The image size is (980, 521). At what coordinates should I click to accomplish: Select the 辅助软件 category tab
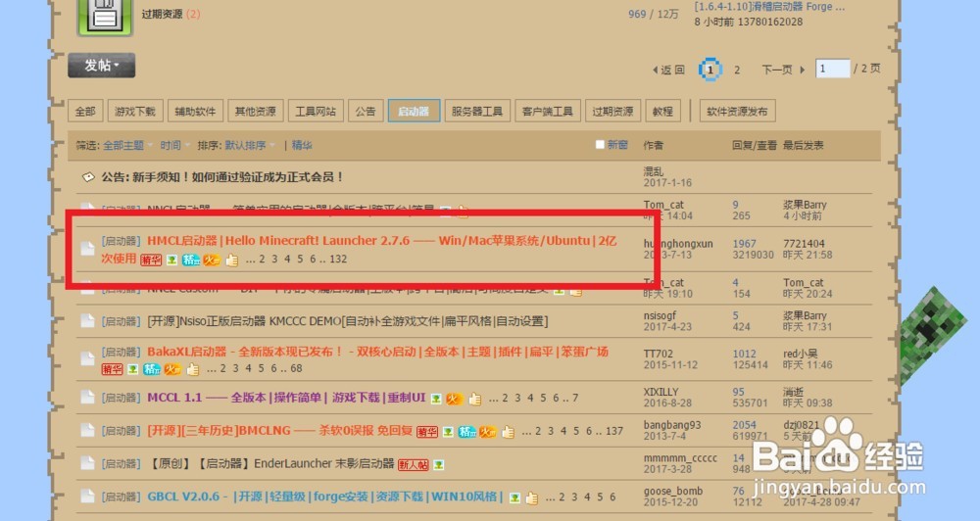195,112
